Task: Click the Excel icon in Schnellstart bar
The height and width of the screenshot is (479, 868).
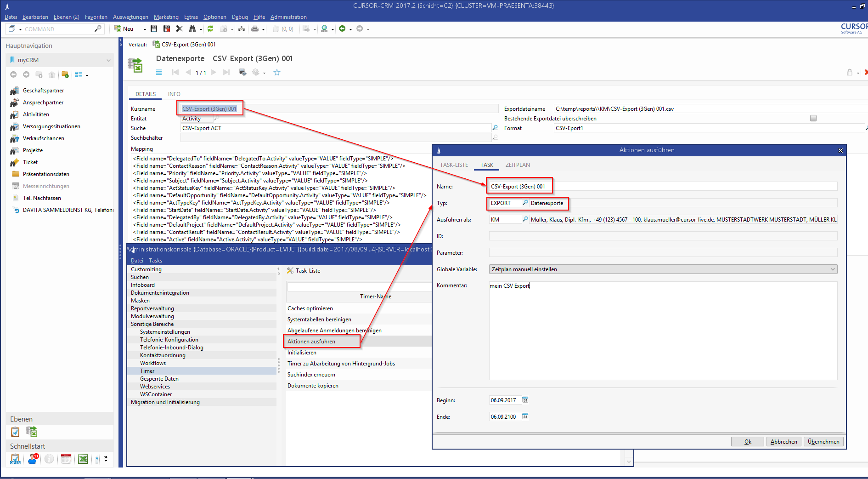Action: [83, 458]
